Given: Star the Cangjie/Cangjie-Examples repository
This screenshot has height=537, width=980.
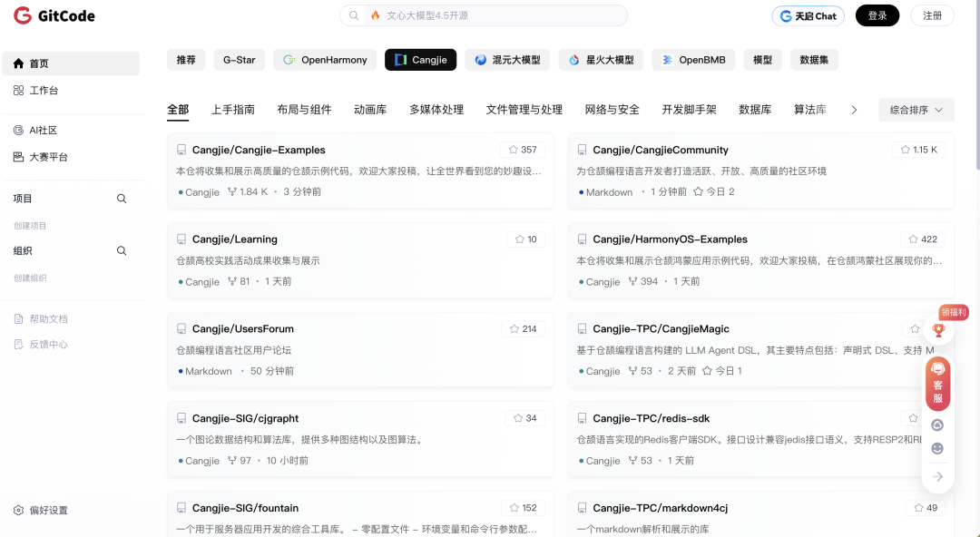Looking at the screenshot, I should coord(523,150).
